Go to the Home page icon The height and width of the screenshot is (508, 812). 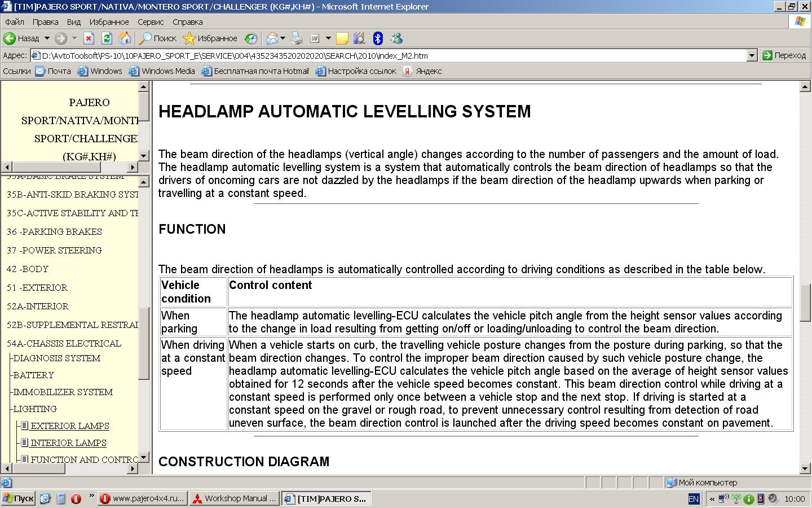pos(125,38)
